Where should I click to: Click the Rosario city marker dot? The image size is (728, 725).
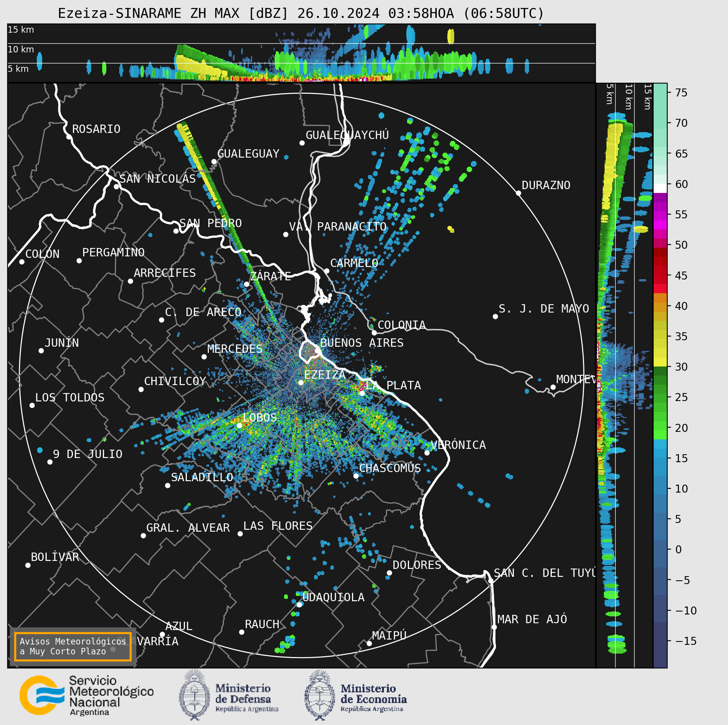pyautogui.click(x=69, y=137)
